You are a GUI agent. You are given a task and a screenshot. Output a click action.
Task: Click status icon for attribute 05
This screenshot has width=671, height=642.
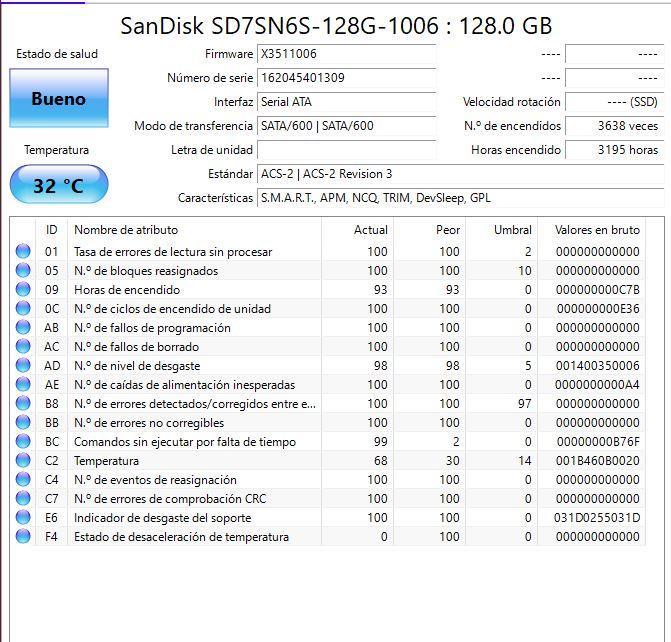pos(23,270)
